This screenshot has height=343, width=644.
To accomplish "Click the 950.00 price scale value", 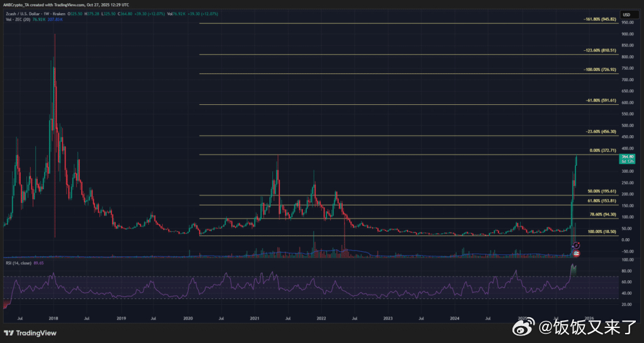I will click(x=626, y=23).
